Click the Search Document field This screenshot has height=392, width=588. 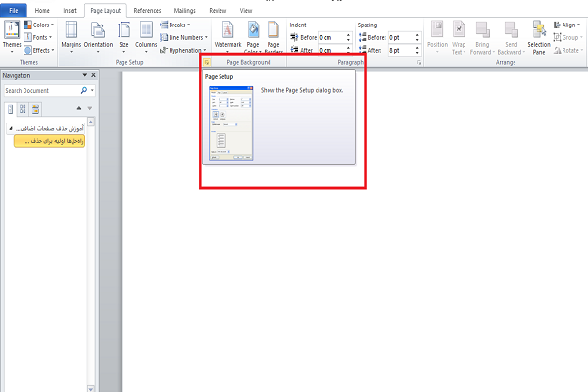tap(39, 91)
